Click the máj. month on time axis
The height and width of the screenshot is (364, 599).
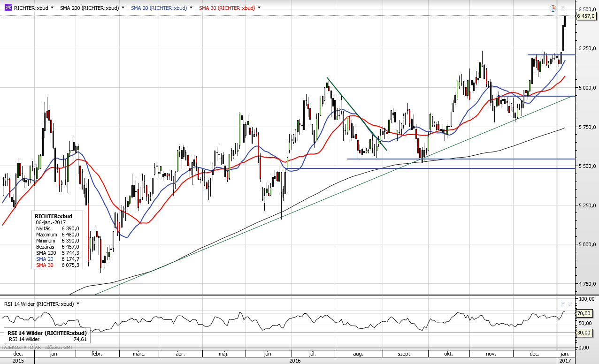[223, 354]
